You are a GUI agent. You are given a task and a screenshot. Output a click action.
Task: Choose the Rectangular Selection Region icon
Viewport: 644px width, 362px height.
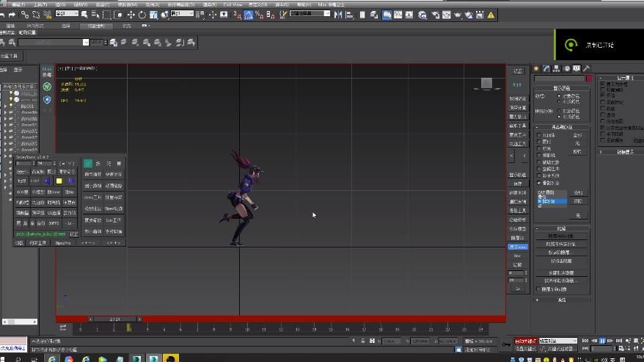[x=107, y=15]
